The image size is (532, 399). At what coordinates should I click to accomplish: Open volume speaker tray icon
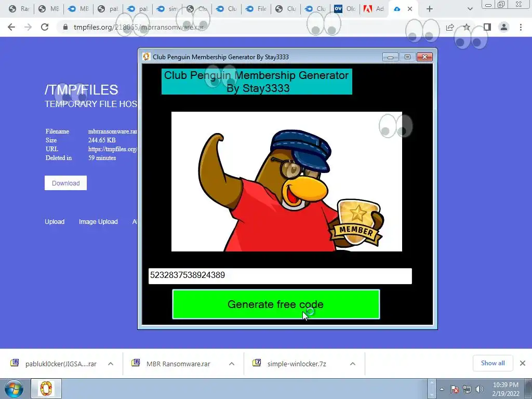coord(479,389)
